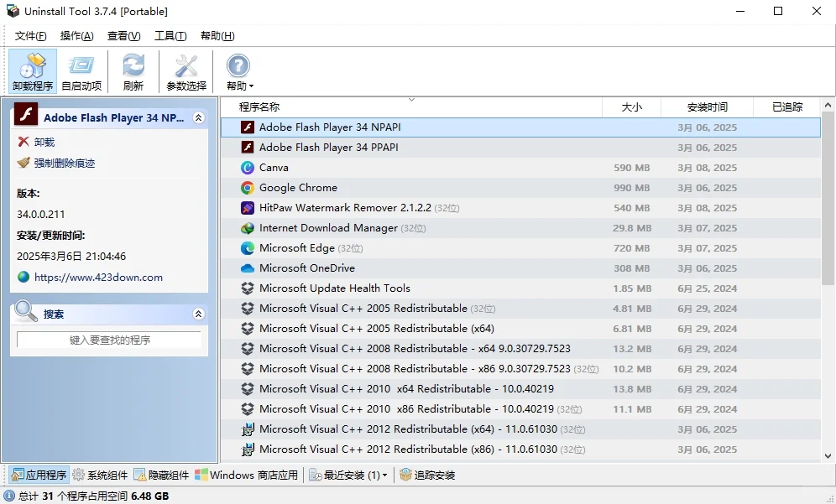This screenshot has width=836, height=504.
Task: Click the info icon in the status bar
Action: (9, 496)
